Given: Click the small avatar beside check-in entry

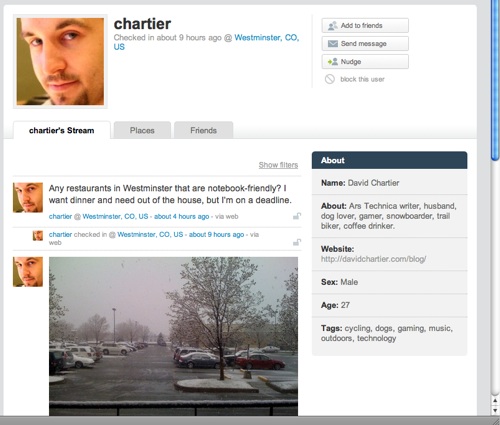Looking at the screenshot, I should coord(38,236).
